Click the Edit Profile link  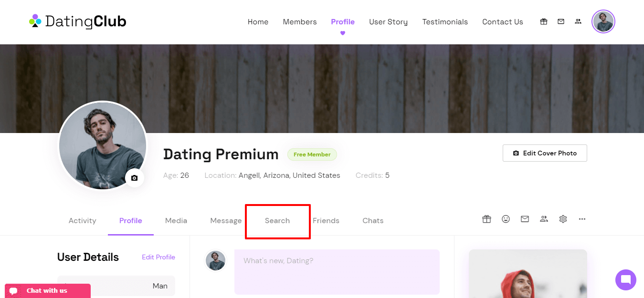(158, 257)
